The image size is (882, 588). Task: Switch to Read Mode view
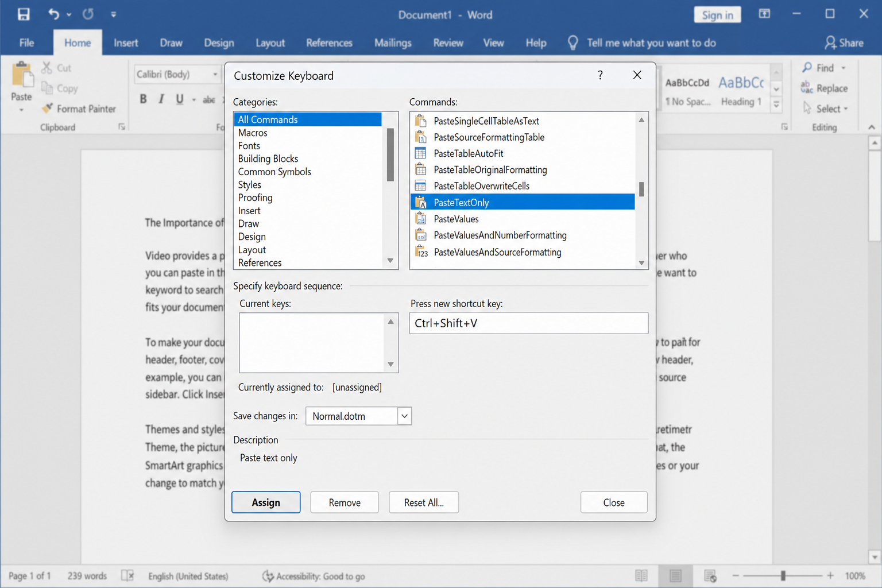pos(641,575)
